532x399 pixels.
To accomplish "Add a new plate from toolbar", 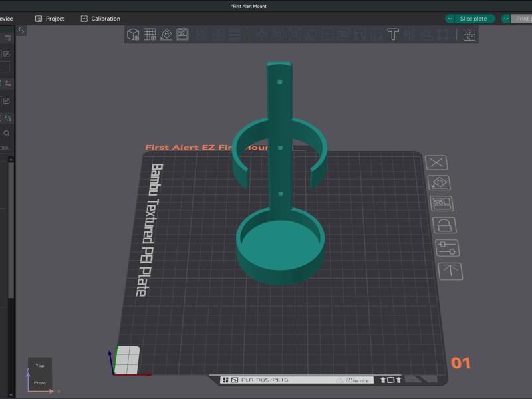I will (150, 34).
